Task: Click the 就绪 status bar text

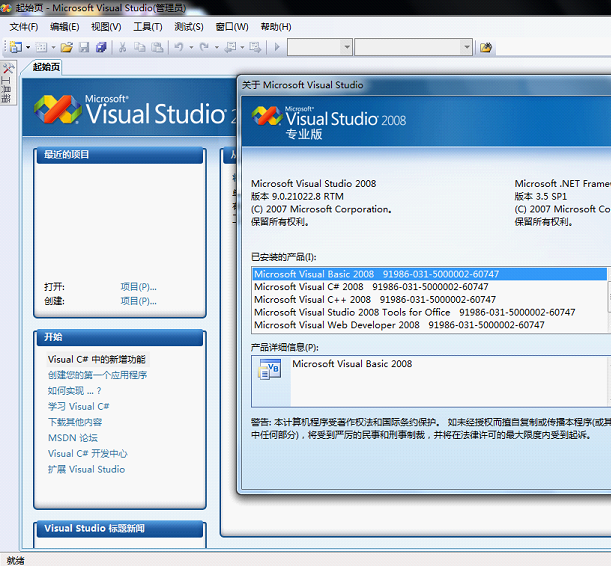Action: pos(15,561)
